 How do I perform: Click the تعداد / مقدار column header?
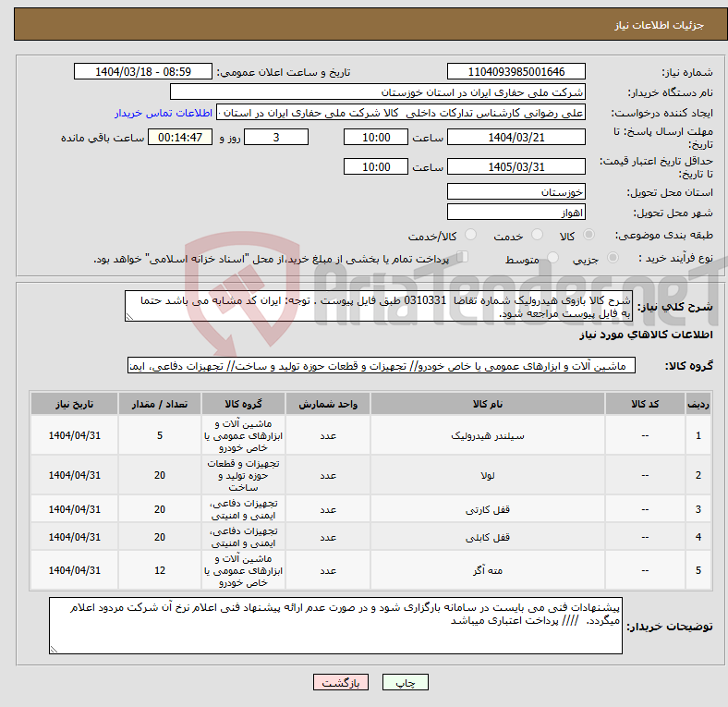(160, 404)
